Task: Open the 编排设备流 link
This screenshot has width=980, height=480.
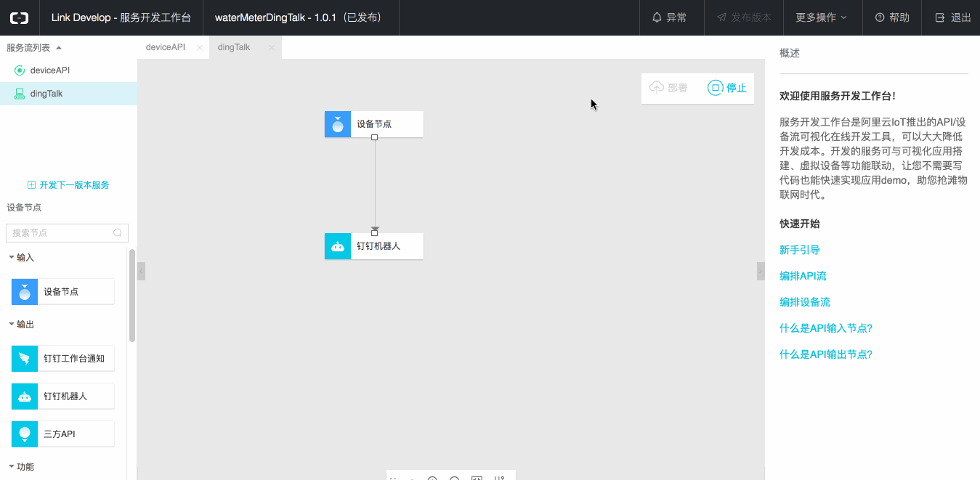Action: 805,302
